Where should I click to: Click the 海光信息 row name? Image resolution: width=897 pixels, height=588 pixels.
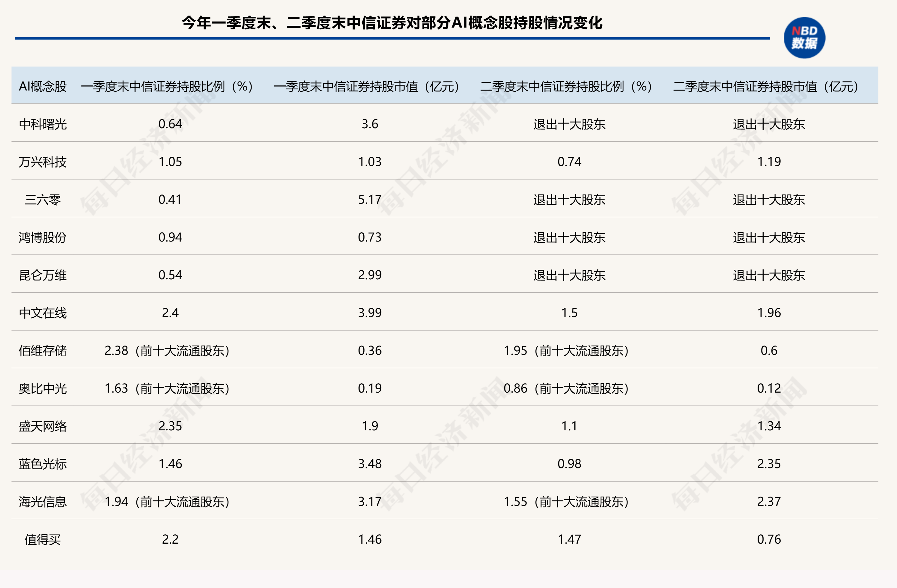point(43,502)
